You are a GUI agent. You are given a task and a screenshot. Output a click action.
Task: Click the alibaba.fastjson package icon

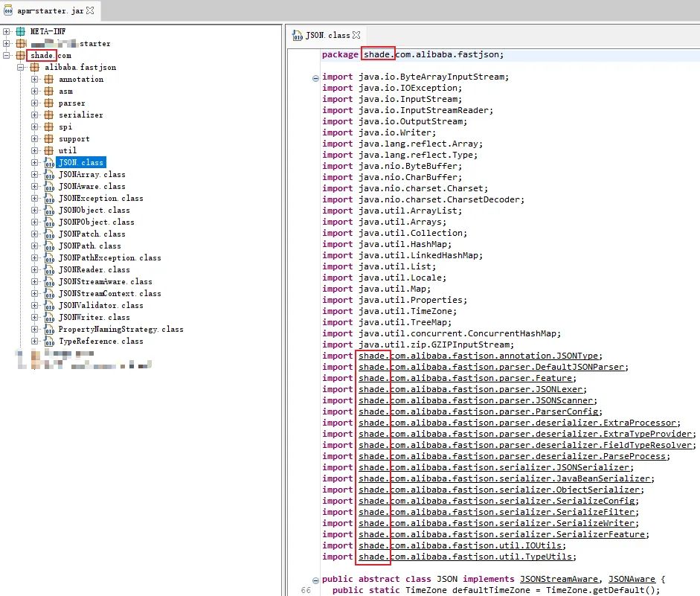(35, 68)
